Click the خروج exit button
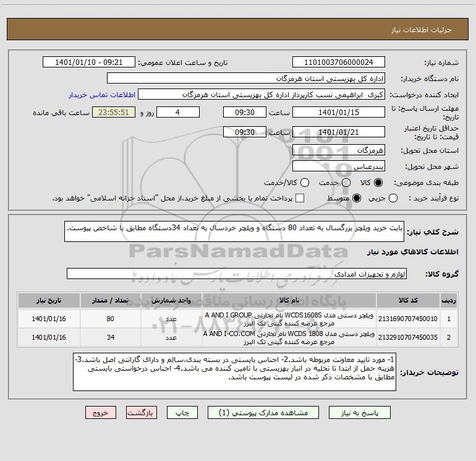 click(101, 413)
